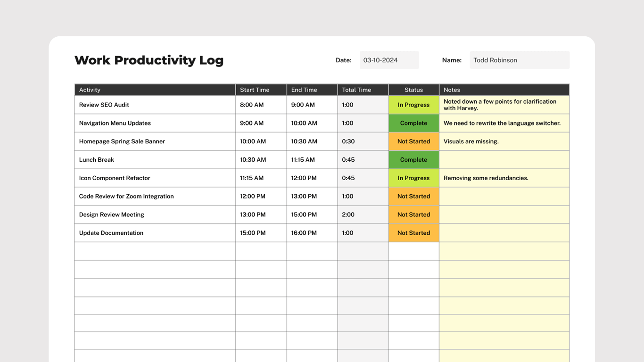Select the Notes column header
Screen dimensions: 644x362
pyautogui.click(x=452, y=90)
